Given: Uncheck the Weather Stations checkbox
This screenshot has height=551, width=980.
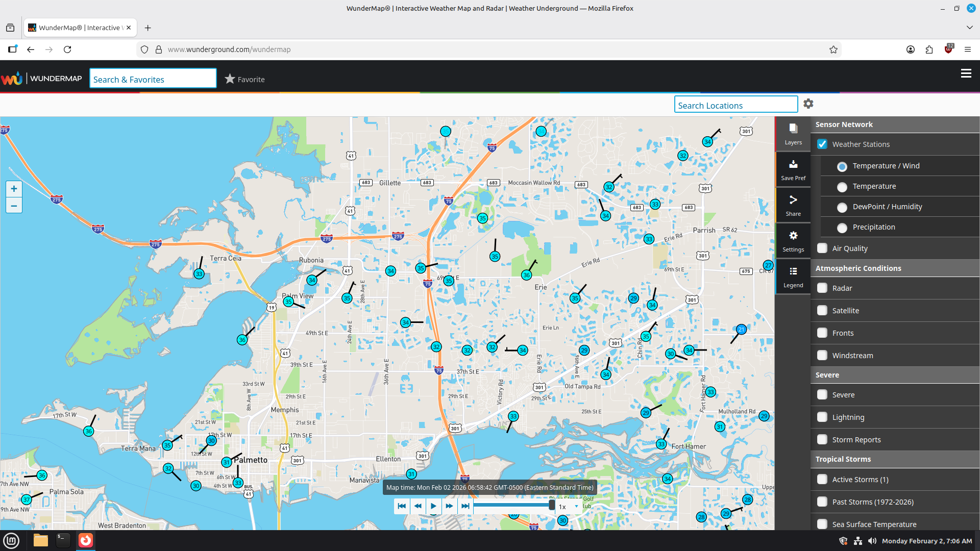Looking at the screenshot, I should 822,144.
